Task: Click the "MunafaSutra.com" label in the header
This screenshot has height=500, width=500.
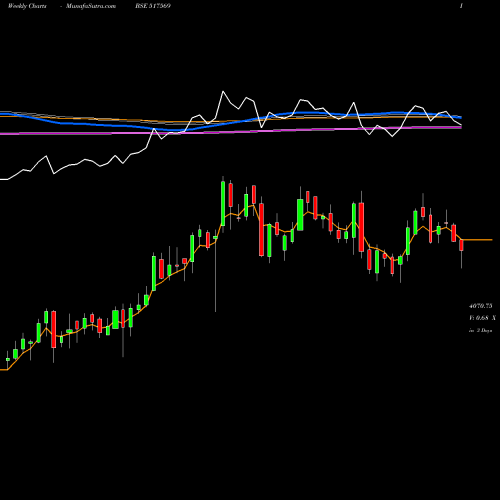Action: click(x=91, y=6)
